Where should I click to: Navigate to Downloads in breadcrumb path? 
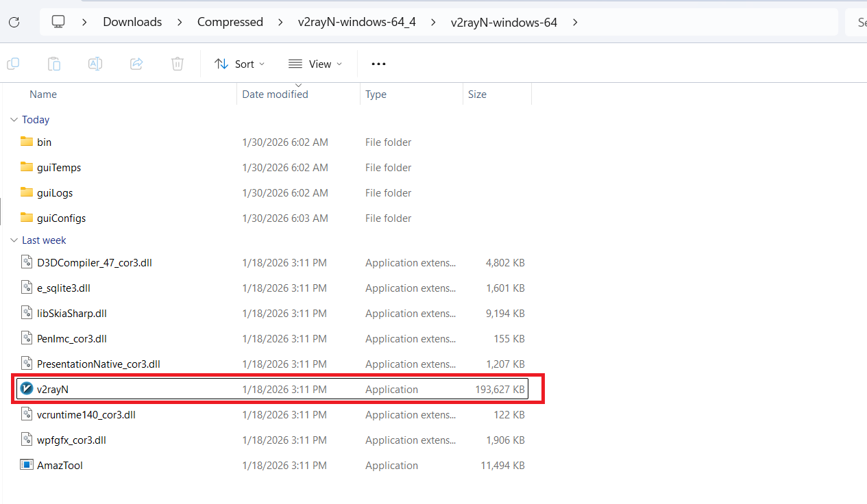(x=132, y=22)
